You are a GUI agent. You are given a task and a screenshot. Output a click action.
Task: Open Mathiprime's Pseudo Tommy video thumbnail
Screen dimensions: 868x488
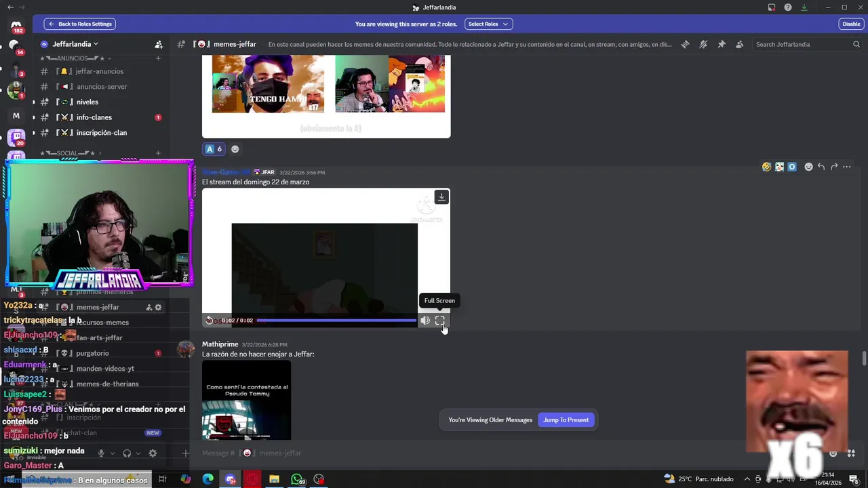pos(246,400)
